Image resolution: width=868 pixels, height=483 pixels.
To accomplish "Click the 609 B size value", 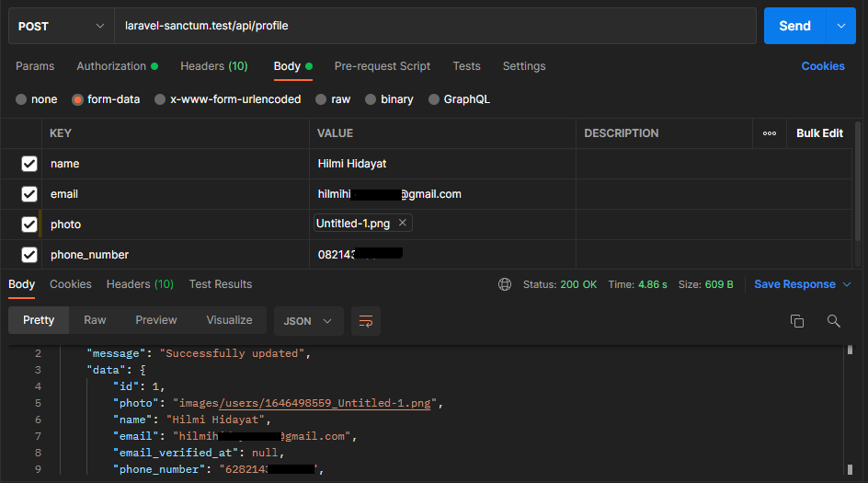I will [718, 284].
